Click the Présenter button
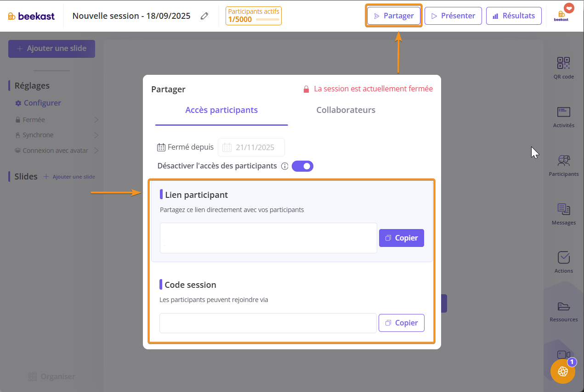The width and height of the screenshot is (584, 392). click(x=453, y=16)
